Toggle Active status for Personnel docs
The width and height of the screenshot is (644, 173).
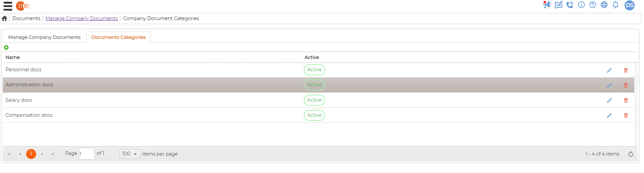[x=314, y=70]
